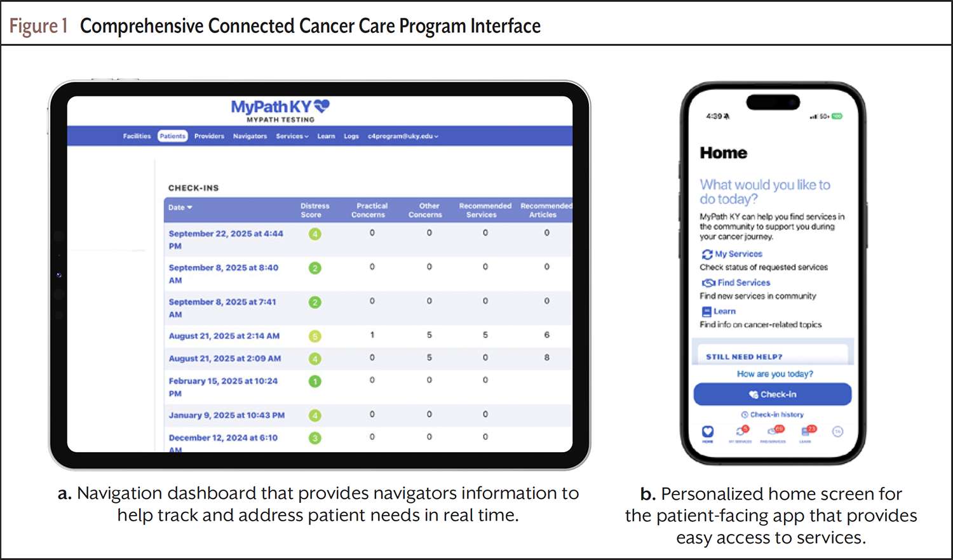The width and height of the screenshot is (953, 560).
Task: Tap the profile circle icon in bottom bar
Action: tap(838, 432)
